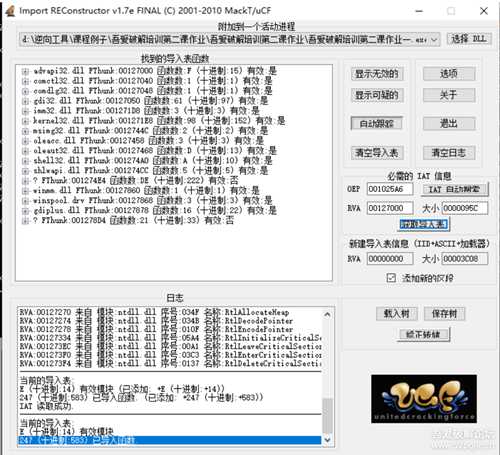Expand the oleaut32.dll tree node
500x455 pixels.
coord(25,151)
